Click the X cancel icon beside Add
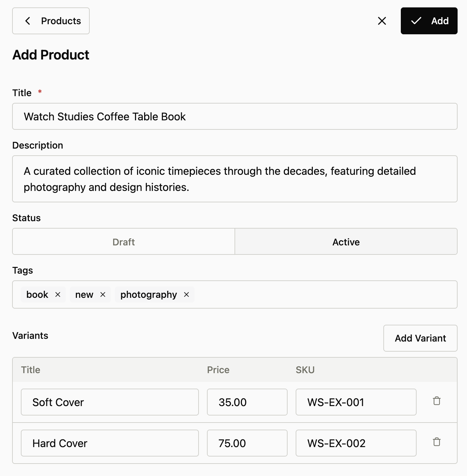467x476 pixels. click(x=382, y=21)
